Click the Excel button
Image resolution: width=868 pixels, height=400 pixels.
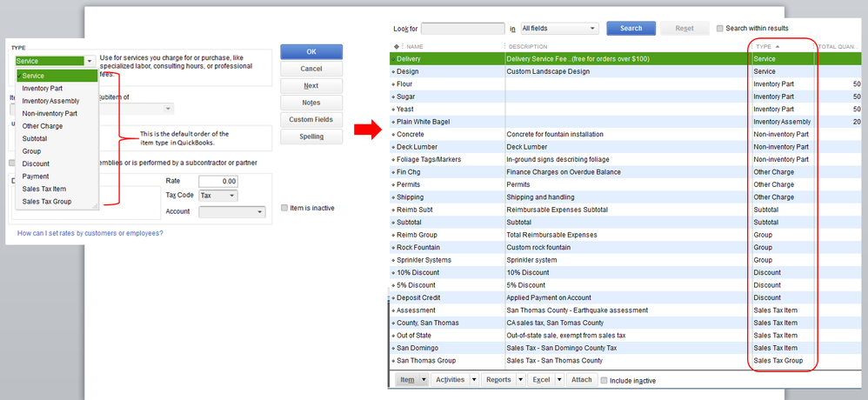(541, 380)
